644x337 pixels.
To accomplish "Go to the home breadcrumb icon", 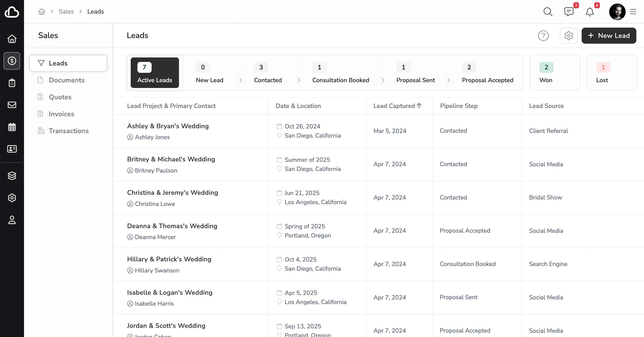I will (42, 12).
